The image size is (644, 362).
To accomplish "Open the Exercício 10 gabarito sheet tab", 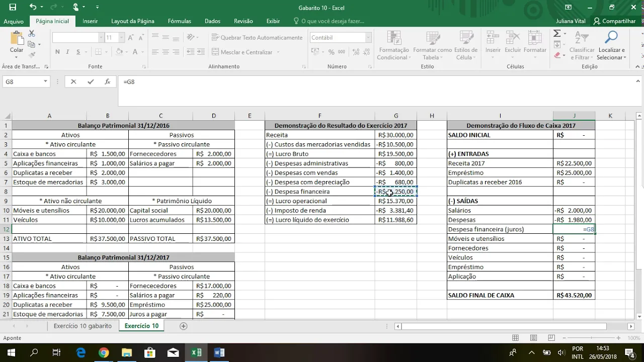I will [83, 326].
